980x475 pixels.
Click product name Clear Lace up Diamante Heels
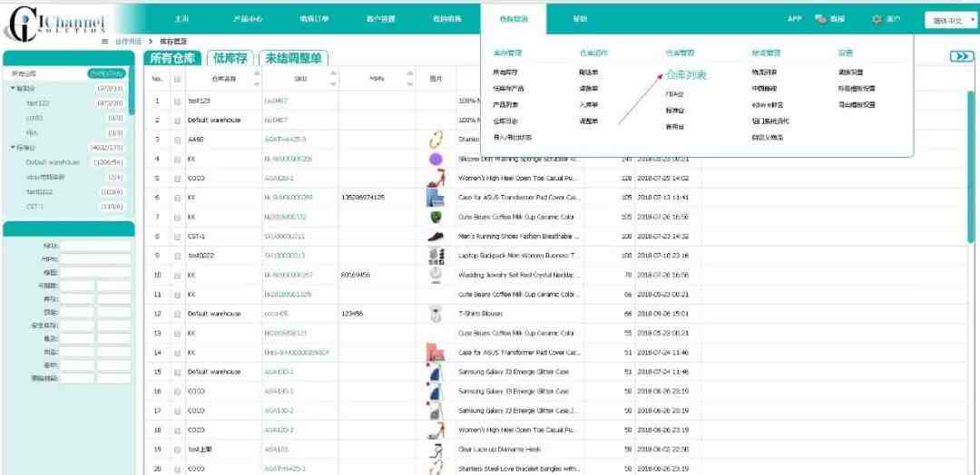[500, 450]
